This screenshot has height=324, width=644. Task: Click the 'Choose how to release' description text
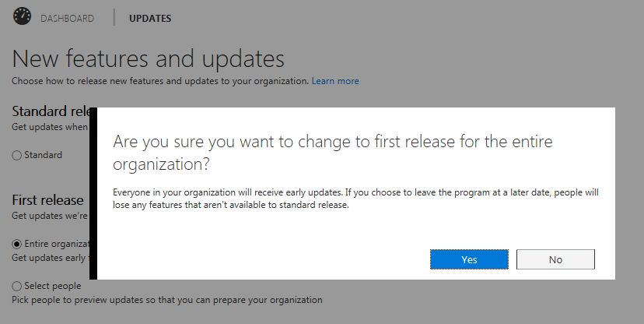point(160,81)
